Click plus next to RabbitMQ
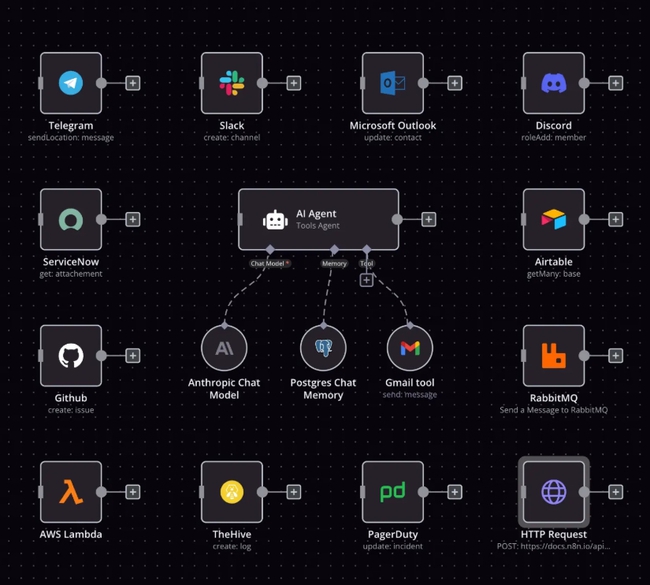The image size is (650, 585). (616, 356)
